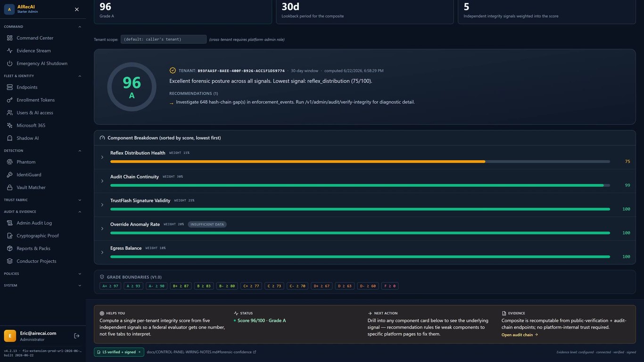The width and height of the screenshot is (644, 362).
Task: Collapse the DETECTION sidebar section
Action: [80, 151]
